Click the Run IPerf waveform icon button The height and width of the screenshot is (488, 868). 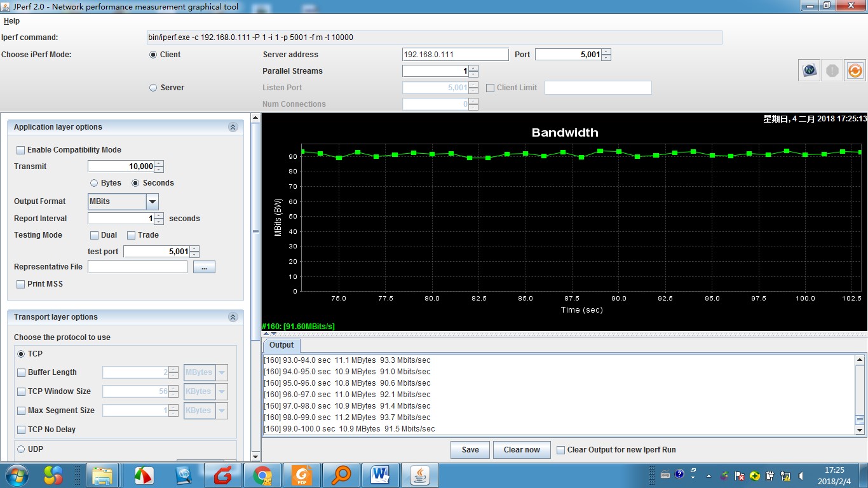(810, 71)
